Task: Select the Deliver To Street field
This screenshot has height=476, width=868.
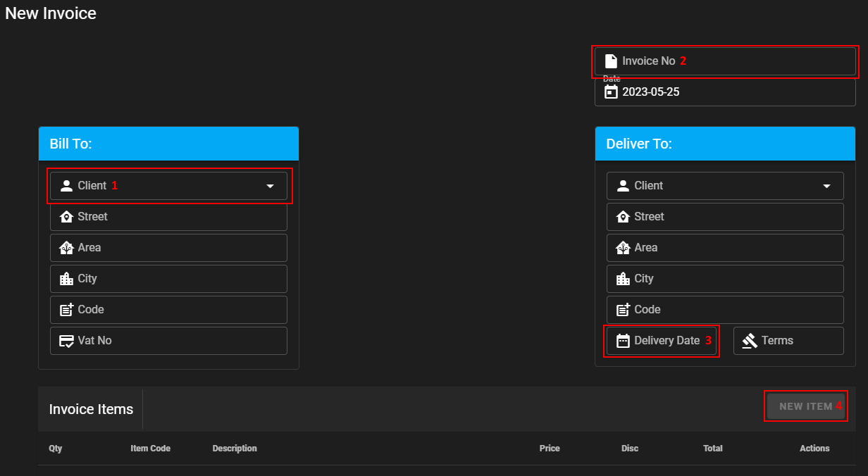Action: (733, 217)
